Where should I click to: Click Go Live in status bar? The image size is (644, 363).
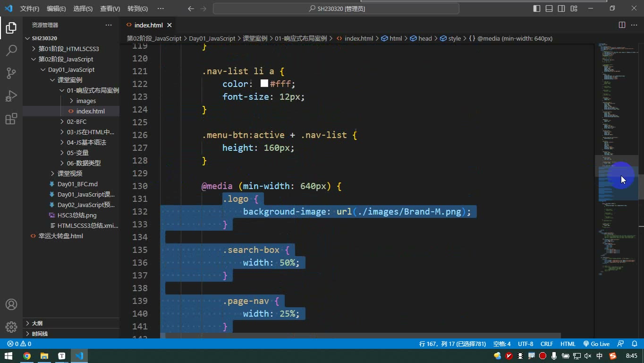click(596, 344)
